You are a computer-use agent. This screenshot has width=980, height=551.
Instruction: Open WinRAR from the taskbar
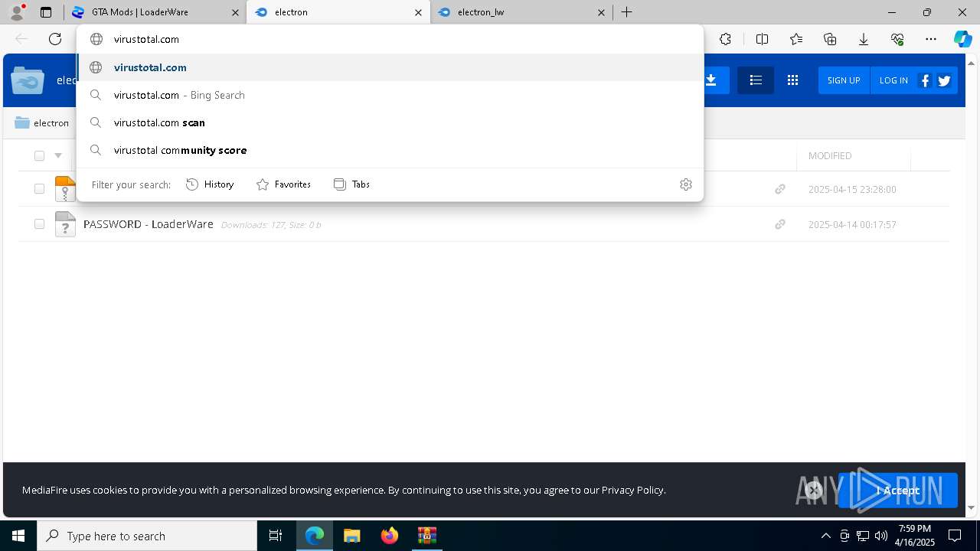click(426, 536)
